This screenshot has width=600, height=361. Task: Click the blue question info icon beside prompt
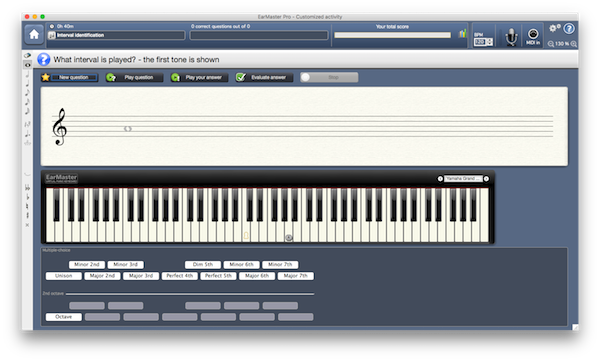click(x=44, y=59)
